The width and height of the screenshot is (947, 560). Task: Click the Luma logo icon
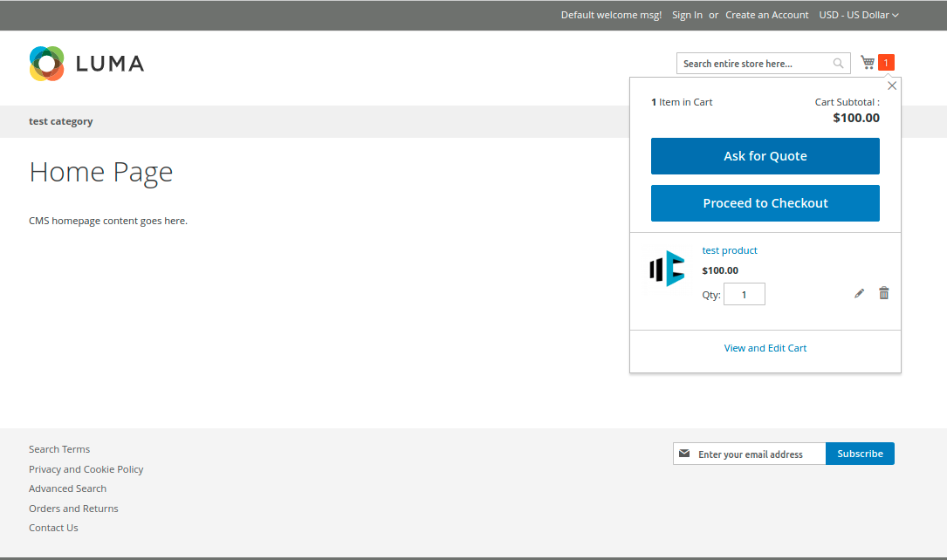click(x=46, y=64)
